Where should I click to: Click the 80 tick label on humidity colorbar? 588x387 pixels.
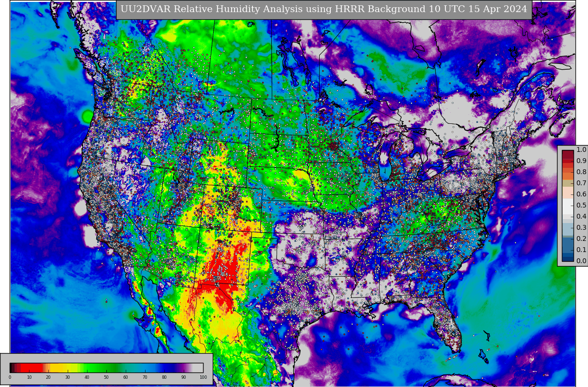tap(164, 377)
